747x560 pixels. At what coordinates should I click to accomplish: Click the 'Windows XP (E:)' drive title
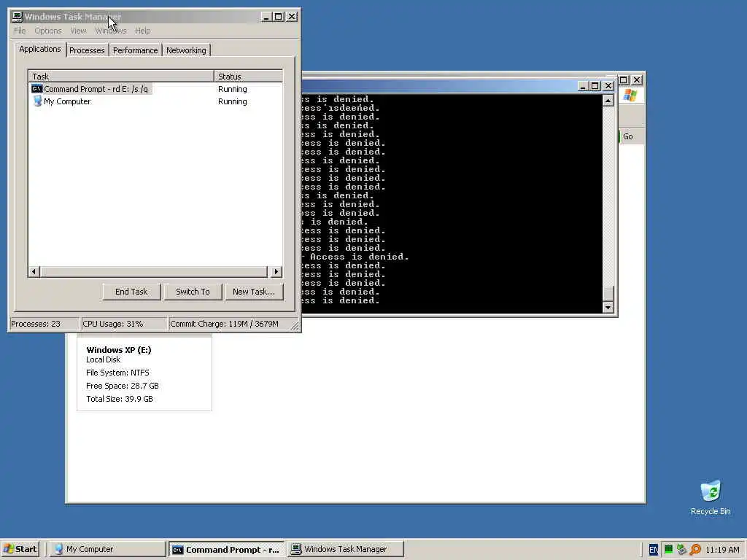(119, 349)
